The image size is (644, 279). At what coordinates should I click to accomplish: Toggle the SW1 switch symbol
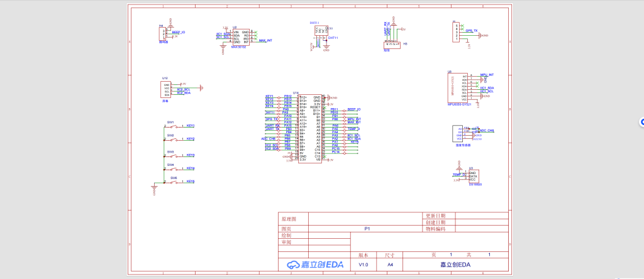pos(170,126)
